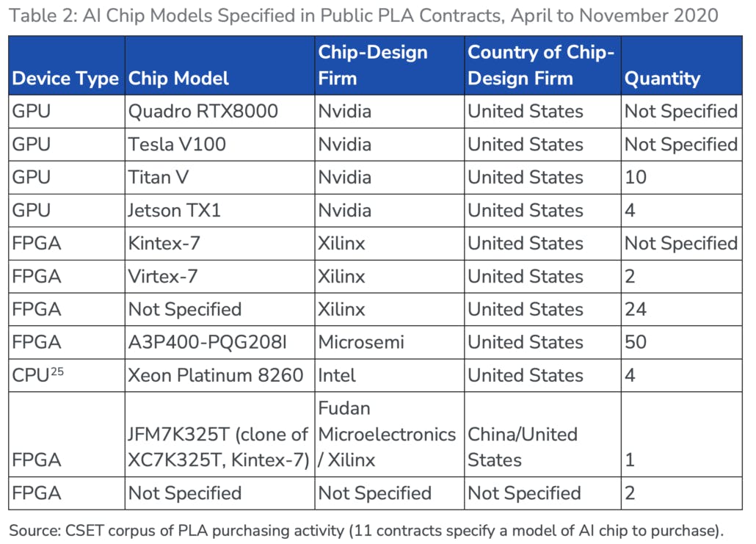Click the Chip-Design Firm column header
Image resolution: width=756 pixels, height=544 pixels.
pyautogui.click(x=372, y=65)
